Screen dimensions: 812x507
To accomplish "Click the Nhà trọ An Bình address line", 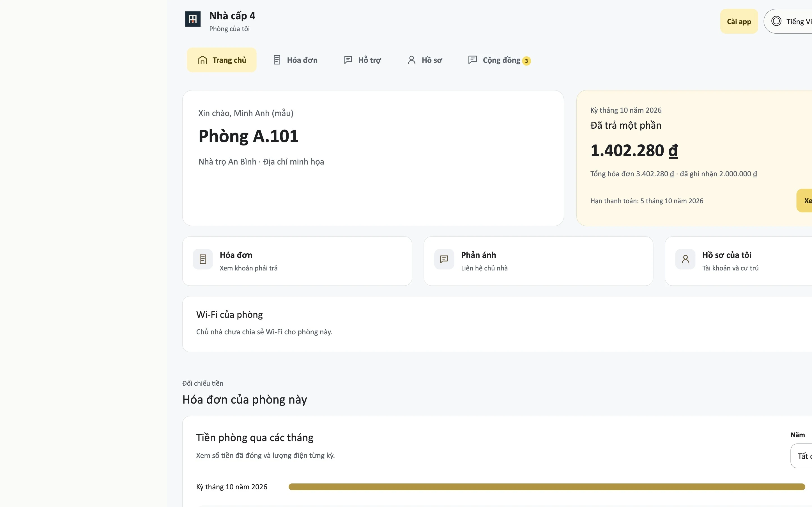I will point(261,162).
